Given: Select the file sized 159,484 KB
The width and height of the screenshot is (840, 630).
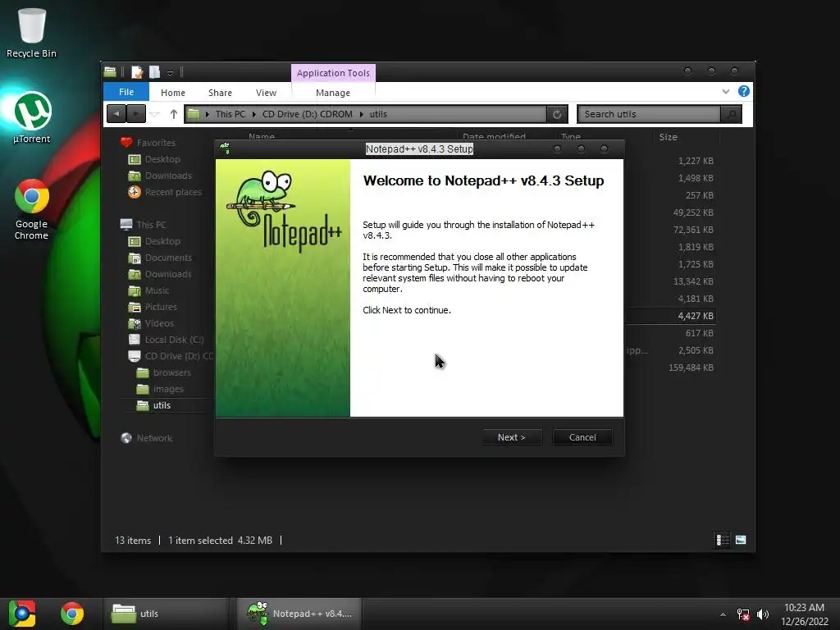Looking at the screenshot, I should [691, 367].
